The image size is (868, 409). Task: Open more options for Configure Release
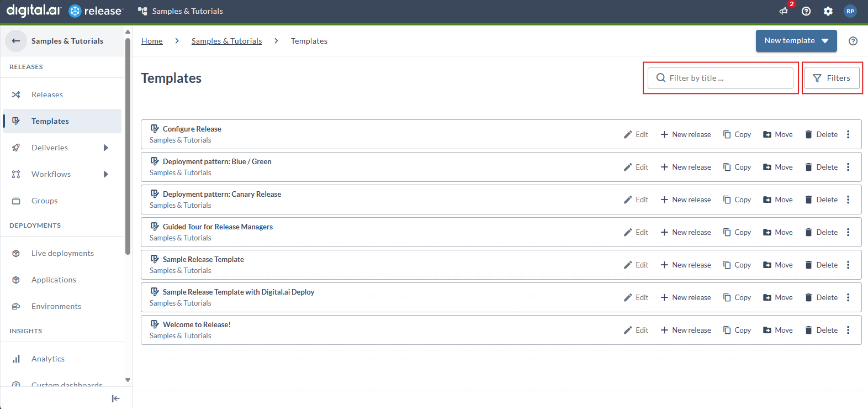click(848, 134)
